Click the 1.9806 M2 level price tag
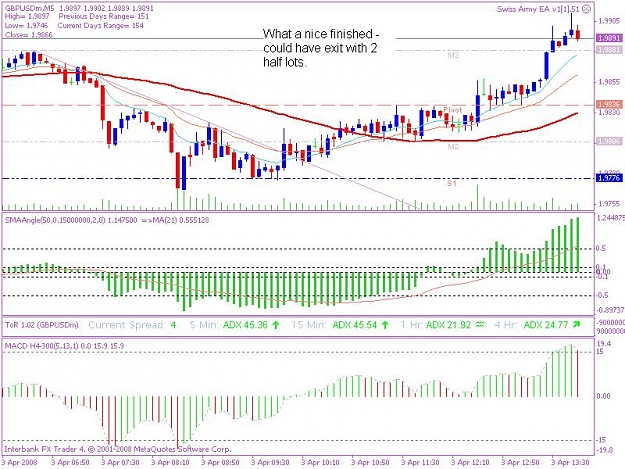This screenshot has width=625, height=469. (609, 141)
